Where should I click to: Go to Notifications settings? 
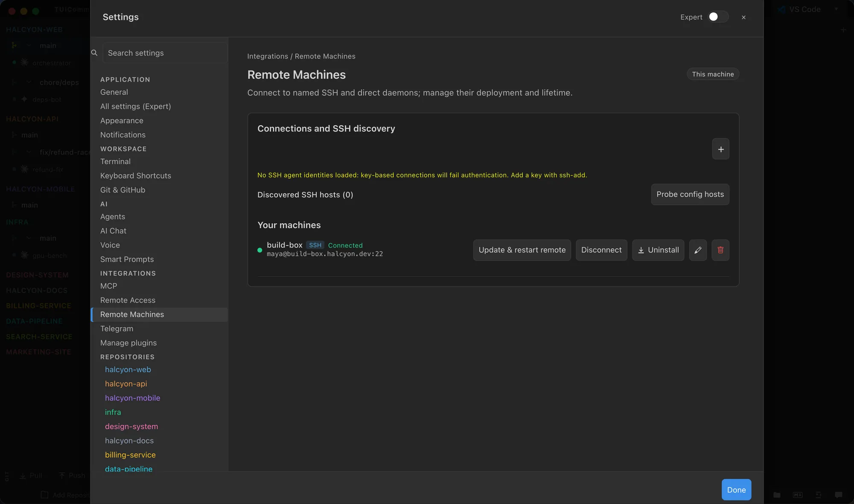point(159,135)
